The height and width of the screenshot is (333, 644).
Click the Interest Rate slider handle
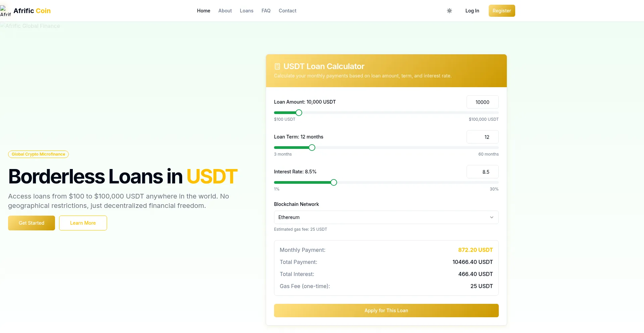334,182
